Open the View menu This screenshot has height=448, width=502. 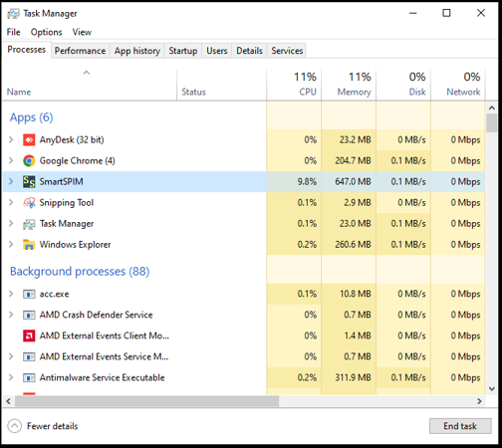click(x=82, y=32)
